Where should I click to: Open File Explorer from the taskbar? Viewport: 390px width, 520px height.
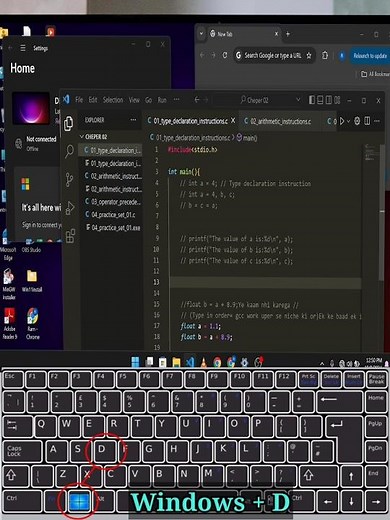point(176,362)
